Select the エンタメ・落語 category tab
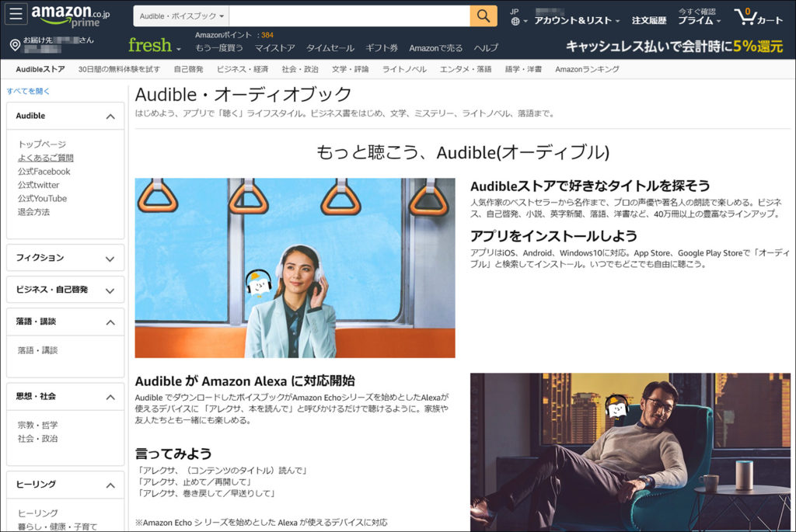Image resolution: width=796 pixels, height=532 pixels. (466, 69)
